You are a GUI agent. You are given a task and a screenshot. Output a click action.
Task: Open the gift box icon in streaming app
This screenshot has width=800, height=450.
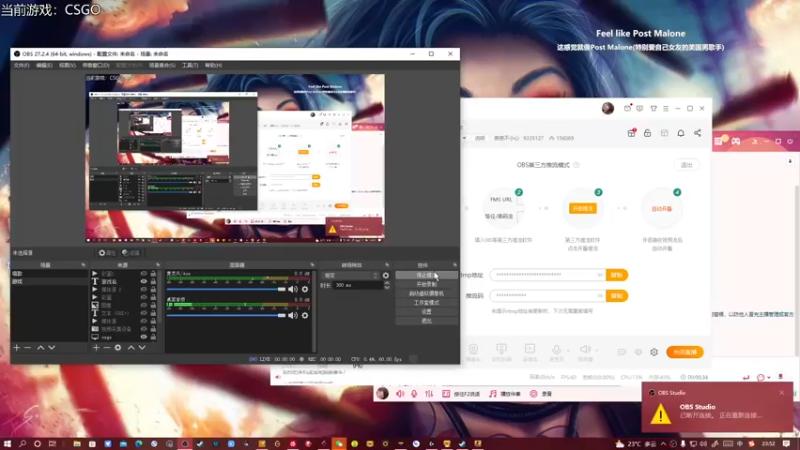pyautogui.click(x=632, y=133)
